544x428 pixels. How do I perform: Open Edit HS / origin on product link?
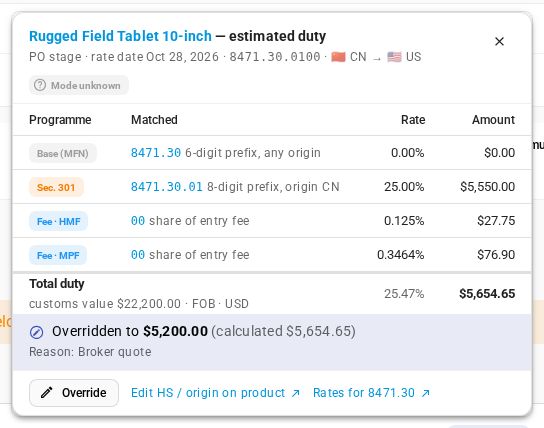[208, 393]
